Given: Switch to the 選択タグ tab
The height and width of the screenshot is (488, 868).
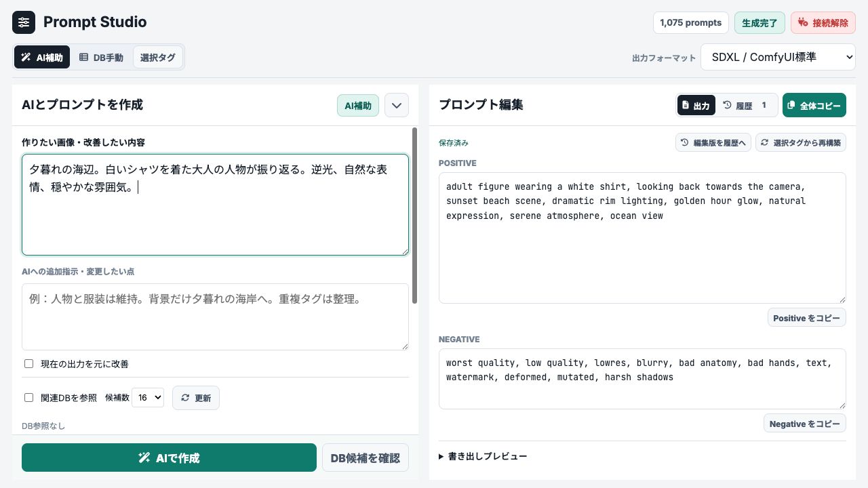Looking at the screenshot, I should (x=157, y=58).
